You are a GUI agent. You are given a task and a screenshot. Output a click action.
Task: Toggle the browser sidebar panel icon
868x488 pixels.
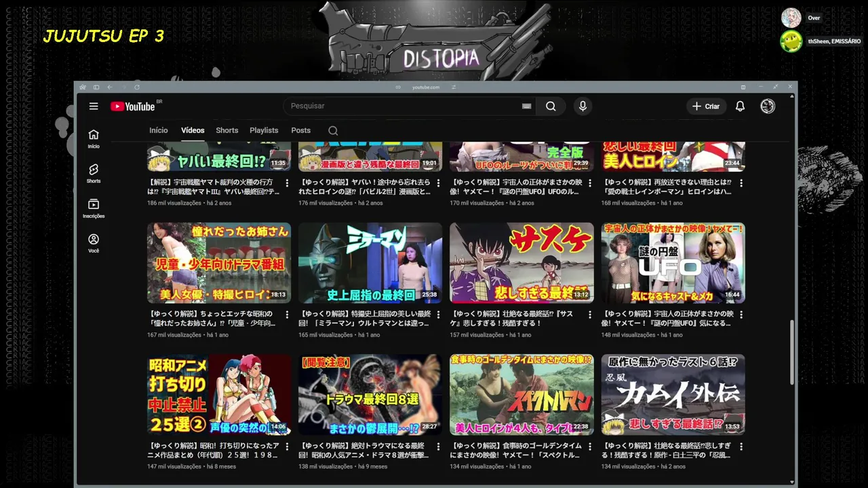(x=96, y=87)
